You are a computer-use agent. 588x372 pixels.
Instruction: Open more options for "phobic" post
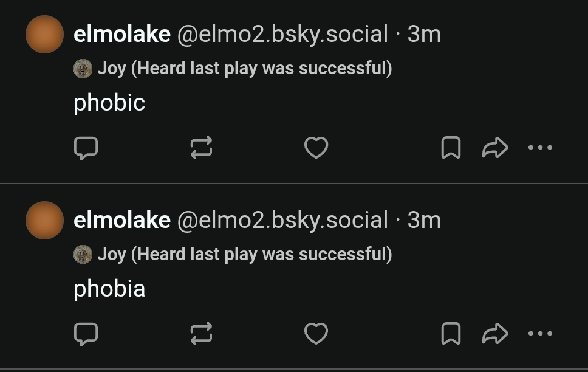(x=540, y=148)
